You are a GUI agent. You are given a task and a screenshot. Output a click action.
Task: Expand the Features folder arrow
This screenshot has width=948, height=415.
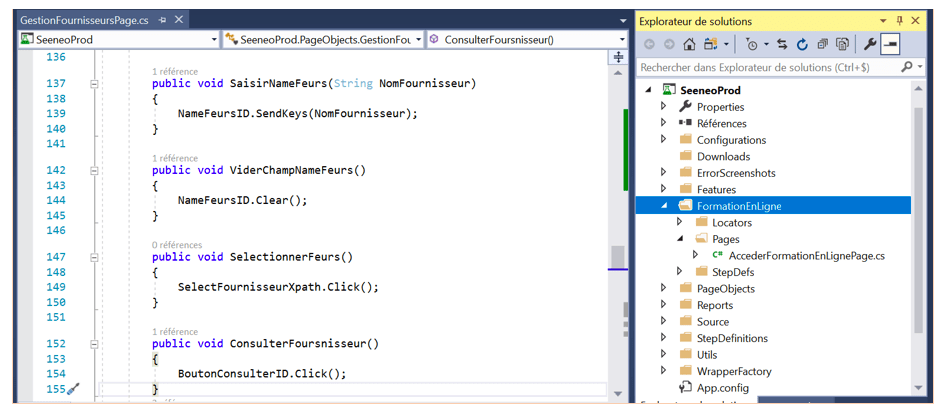point(664,189)
